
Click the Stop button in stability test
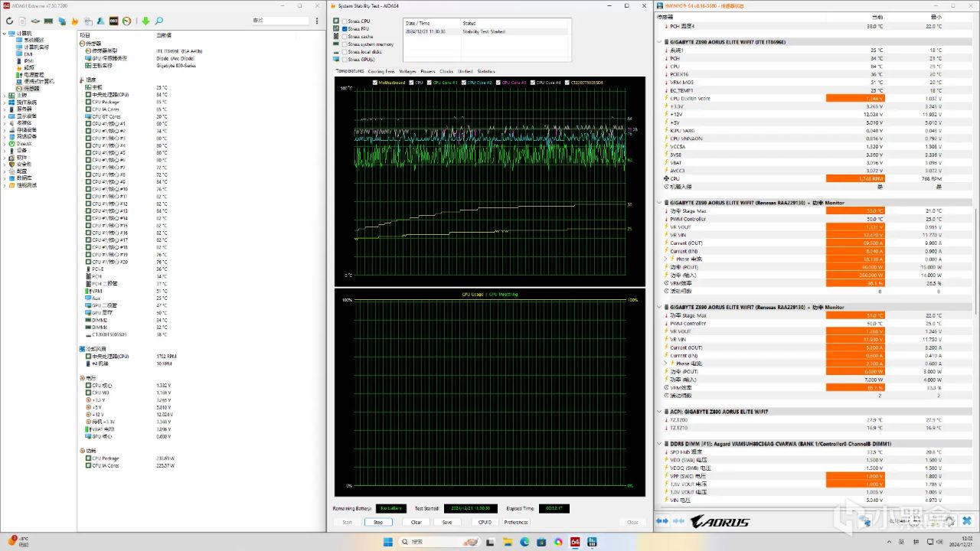(x=378, y=522)
